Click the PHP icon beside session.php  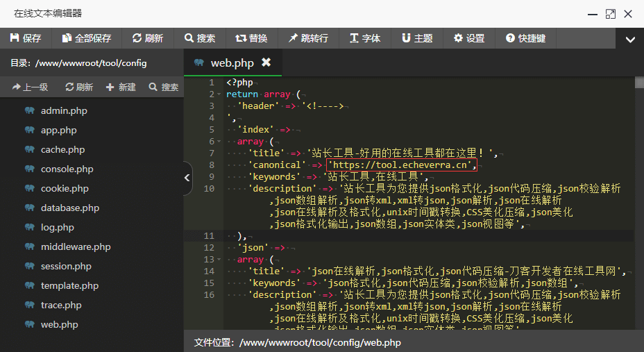pyautogui.click(x=30, y=266)
